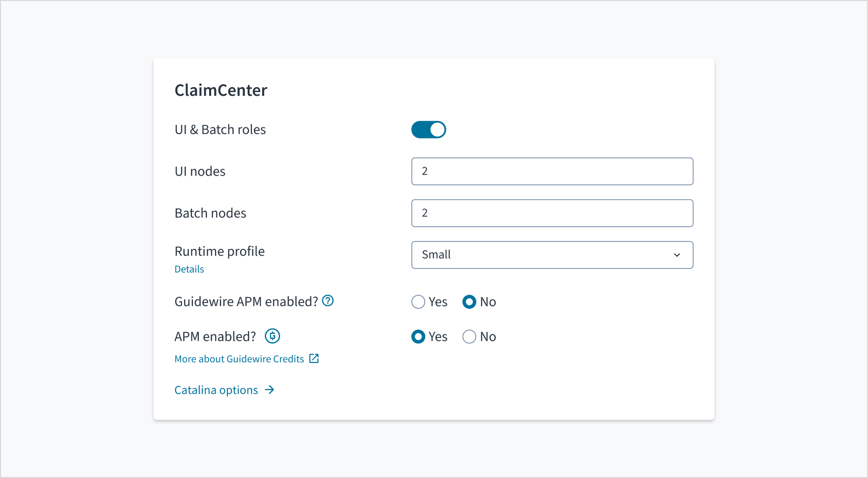Open More about Guidewire Credits link
Screen dimensions: 868x478
[x=240, y=359]
